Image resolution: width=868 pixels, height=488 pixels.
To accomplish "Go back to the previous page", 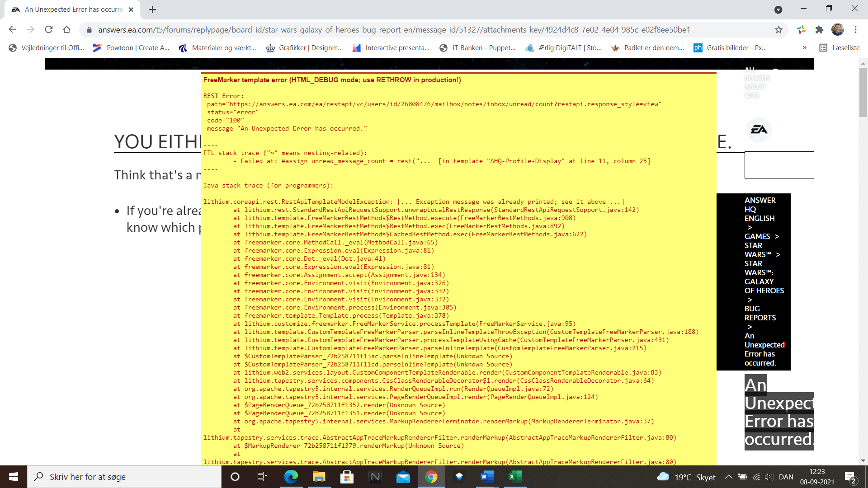I will 12,29.
